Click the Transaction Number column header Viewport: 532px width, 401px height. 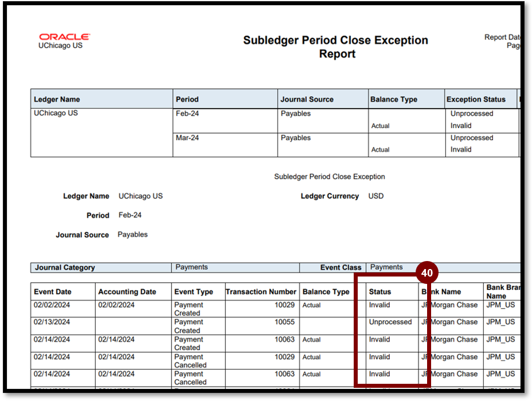261,291
